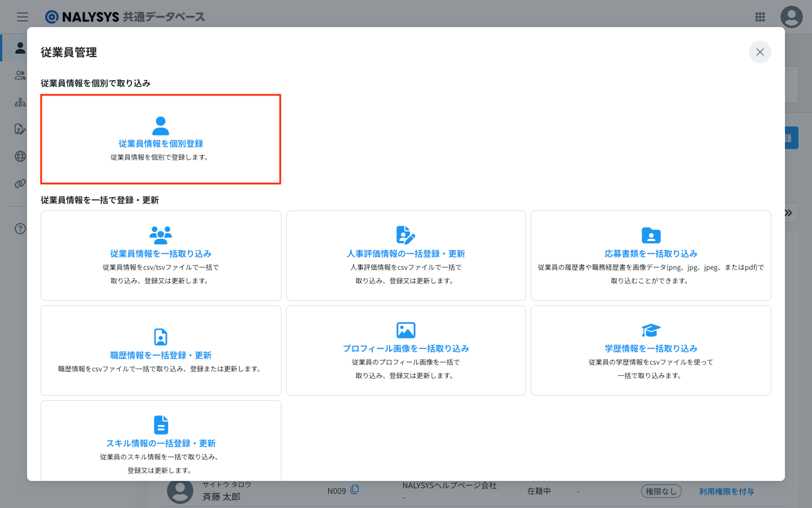This screenshot has width=812, height=508.
Task: Click 利用権限を付与 link for 斉藤 太郎
Action: point(726,492)
